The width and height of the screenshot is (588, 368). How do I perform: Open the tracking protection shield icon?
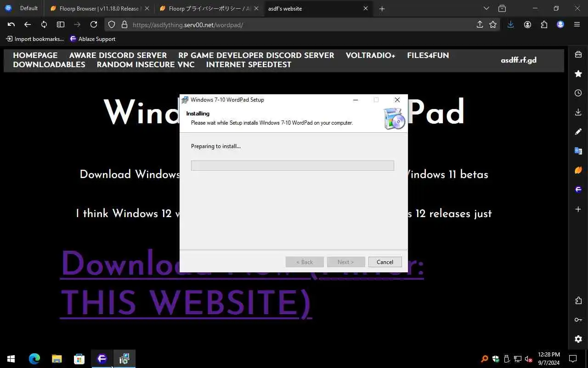pos(112,25)
